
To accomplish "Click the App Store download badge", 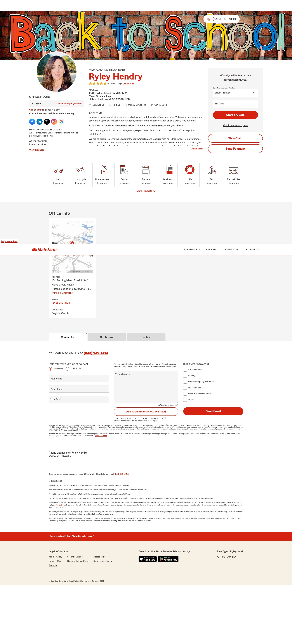I will tap(148, 559).
